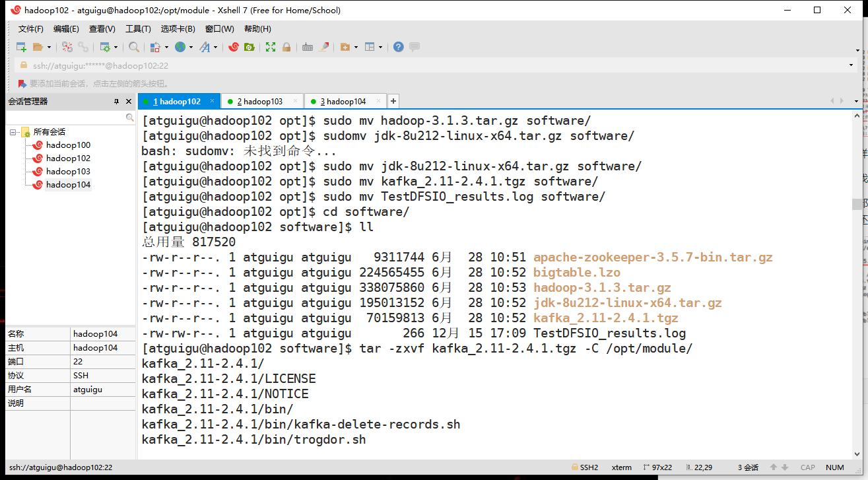Screen dimensions: 868x480
Task: Click the Find magnifier icon
Action: tap(134, 47)
